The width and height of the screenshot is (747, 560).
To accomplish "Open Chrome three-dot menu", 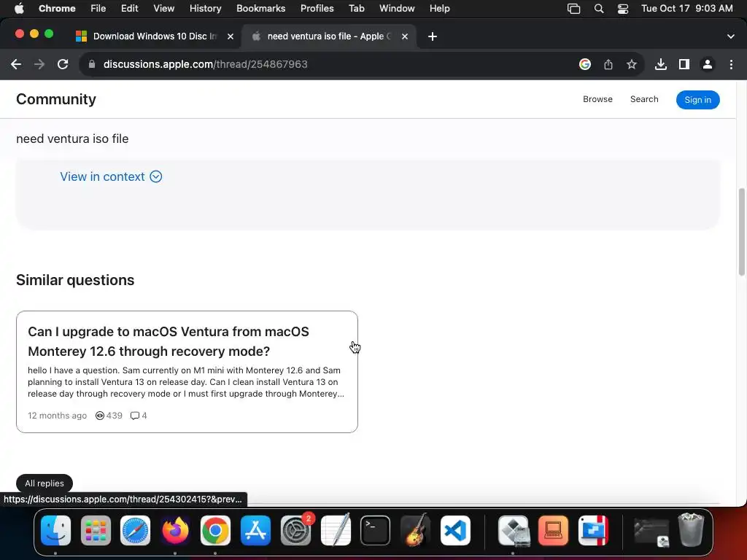I will (731, 64).
